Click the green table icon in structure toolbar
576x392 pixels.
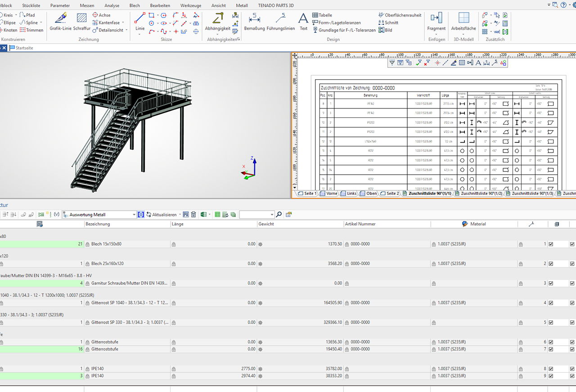pos(218,215)
